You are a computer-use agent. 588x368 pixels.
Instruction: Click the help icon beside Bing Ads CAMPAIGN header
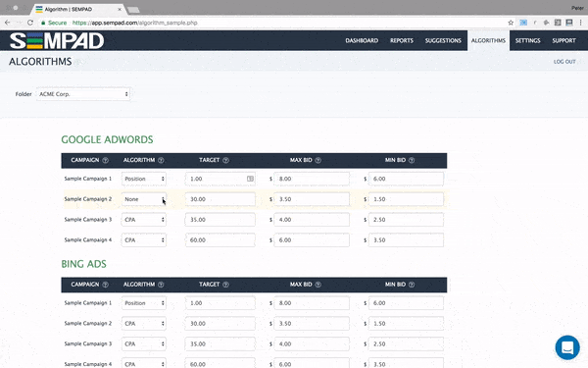point(106,285)
